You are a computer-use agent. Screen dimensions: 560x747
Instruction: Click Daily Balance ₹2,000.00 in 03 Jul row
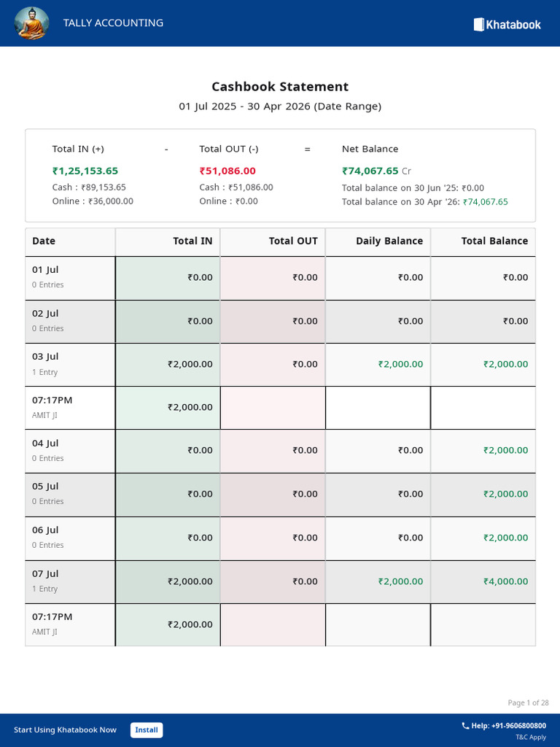[x=400, y=365]
